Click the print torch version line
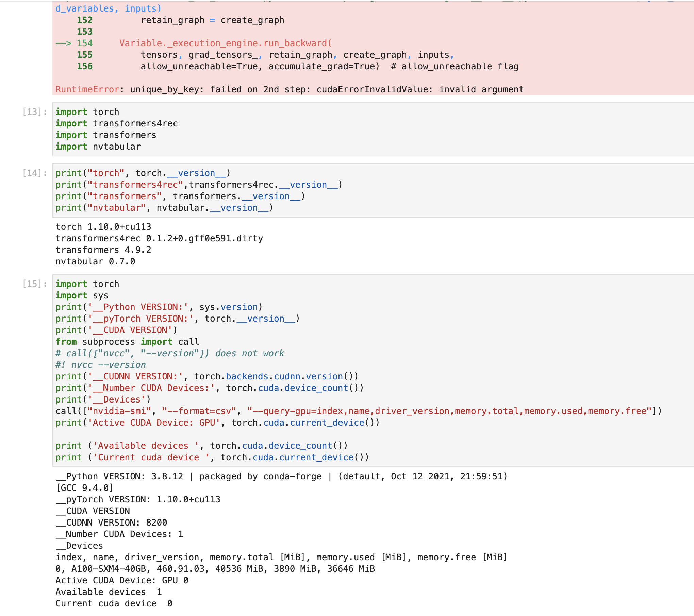694x616 pixels. point(143,173)
